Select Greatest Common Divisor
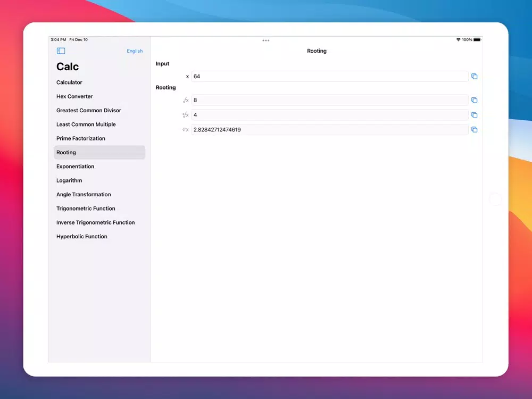 (x=99, y=110)
